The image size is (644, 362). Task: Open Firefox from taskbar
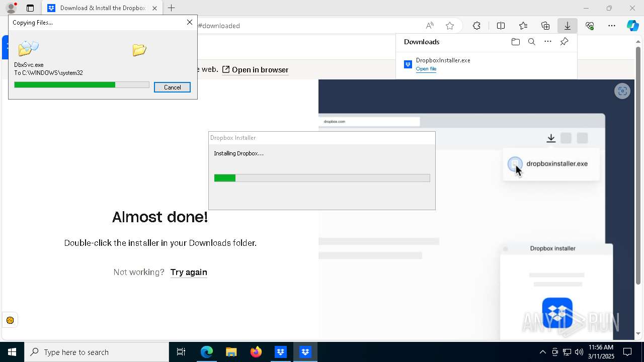pyautogui.click(x=256, y=352)
